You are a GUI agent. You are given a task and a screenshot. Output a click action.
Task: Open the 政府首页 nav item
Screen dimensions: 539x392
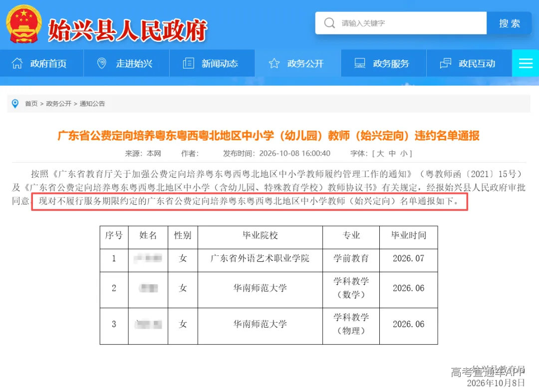[x=41, y=63]
